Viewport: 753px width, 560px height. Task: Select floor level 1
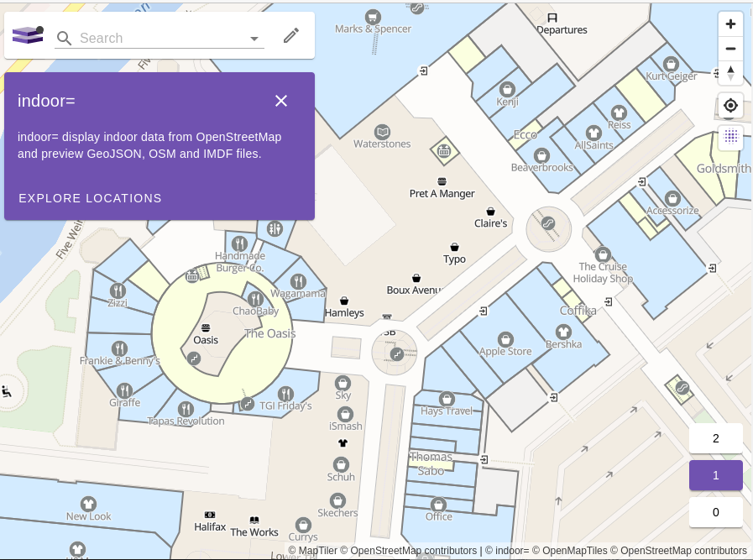(715, 475)
